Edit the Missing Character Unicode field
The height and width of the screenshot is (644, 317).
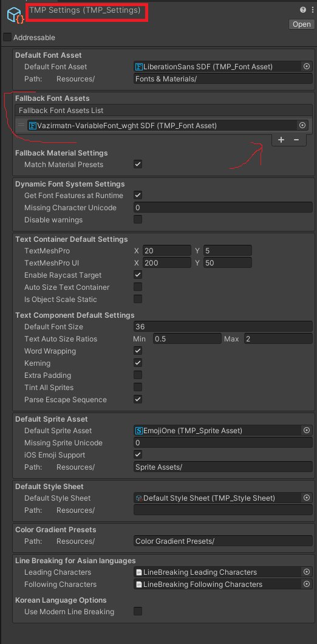(223, 207)
